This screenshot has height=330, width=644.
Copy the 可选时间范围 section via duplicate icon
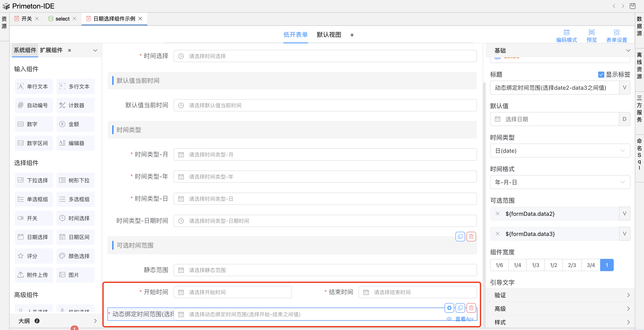click(x=460, y=236)
